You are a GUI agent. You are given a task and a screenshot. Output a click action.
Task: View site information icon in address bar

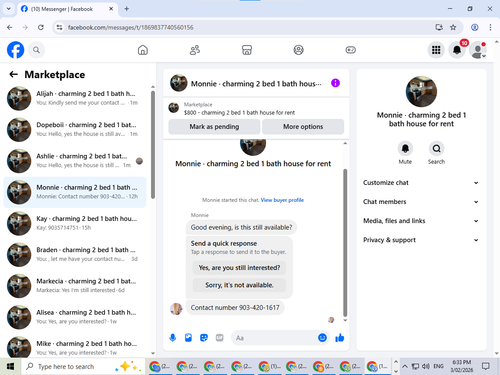(59, 27)
